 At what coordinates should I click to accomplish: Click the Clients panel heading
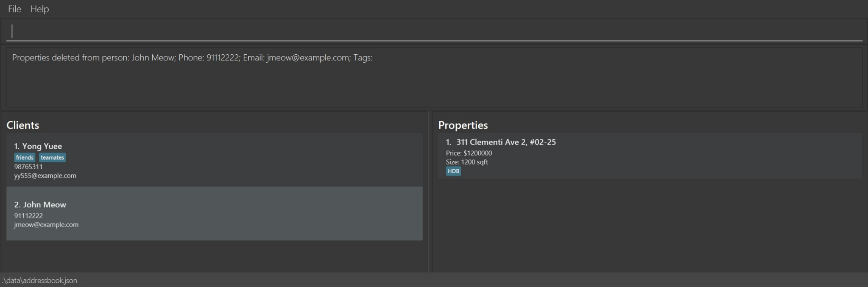23,125
